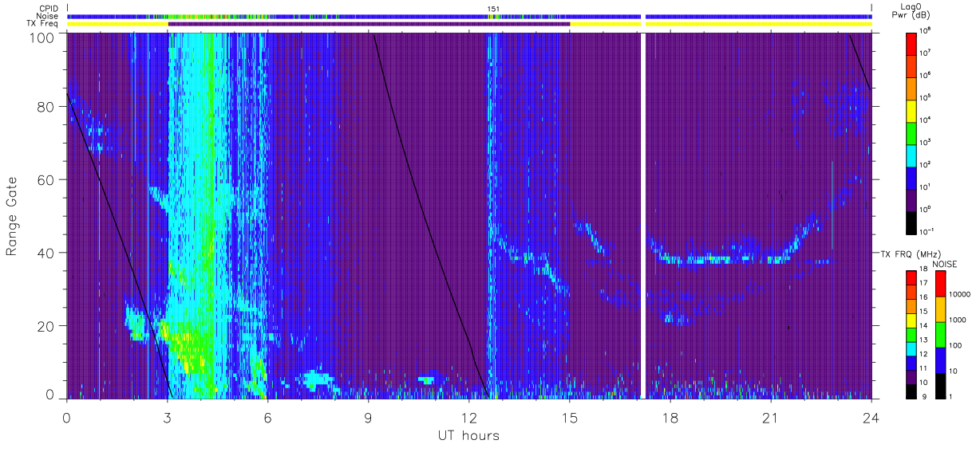
Task: Click the 'UT hours' x-axis title
Action: 468,435
